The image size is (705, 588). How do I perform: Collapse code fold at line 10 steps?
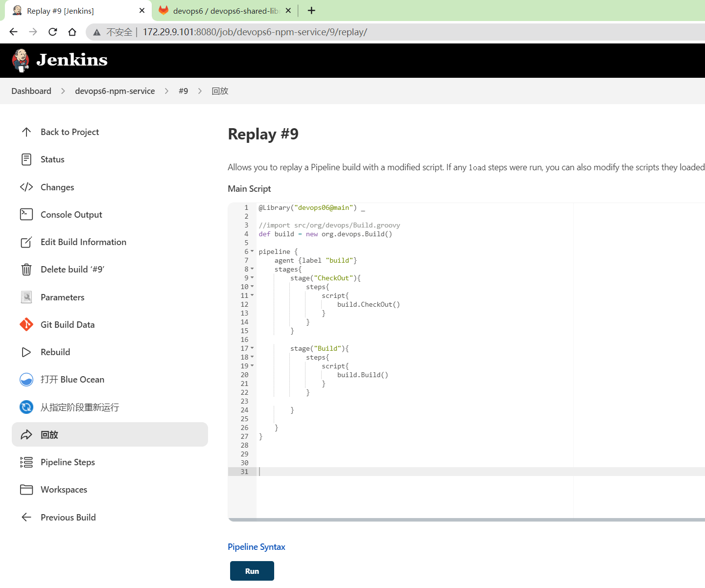click(252, 287)
